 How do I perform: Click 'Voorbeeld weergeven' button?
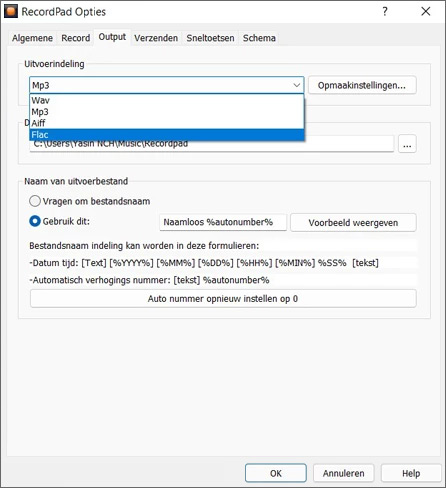(353, 223)
